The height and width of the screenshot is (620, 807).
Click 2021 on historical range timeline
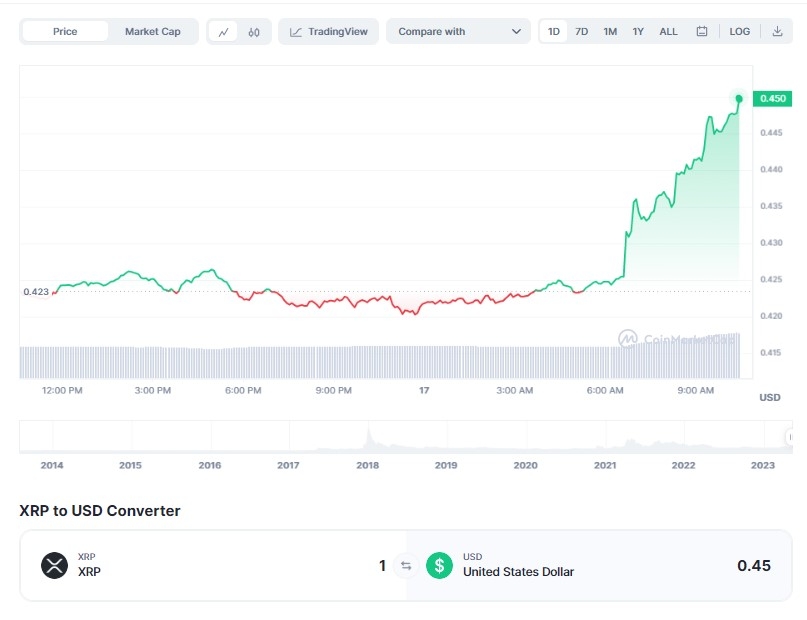click(x=605, y=465)
